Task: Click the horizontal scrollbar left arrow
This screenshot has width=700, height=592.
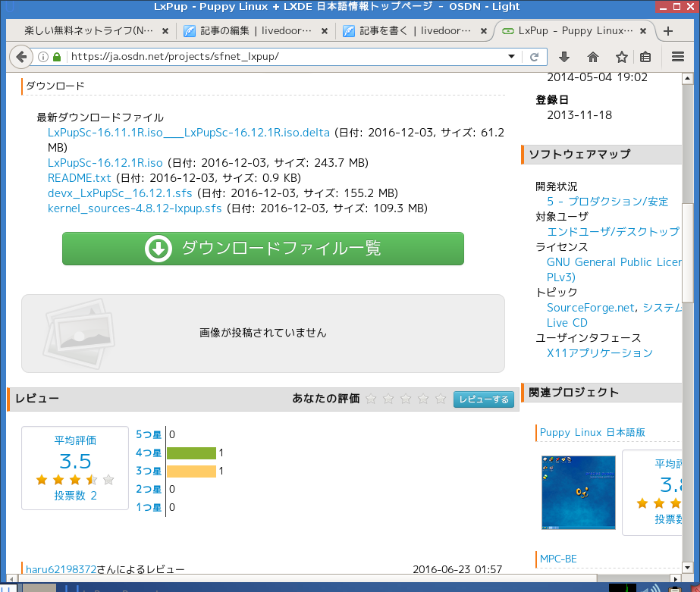Action: pos(11,578)
